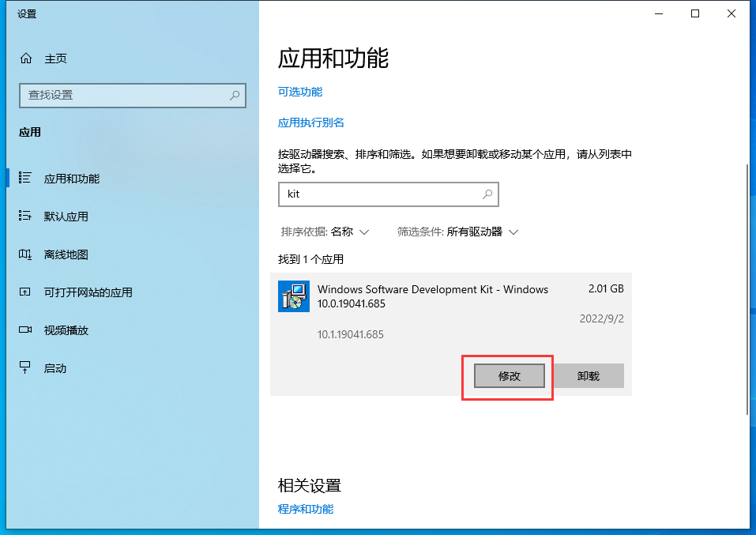Click the 应用 category label in sidebar
The width and height of the screenshot is (756, 535).
pos(30,132)
